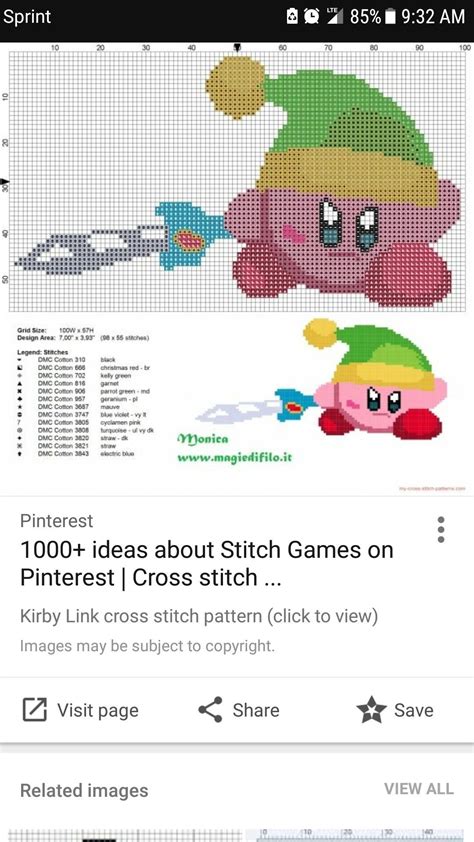
Task: Tap the Pinterest source name
Action: click(x=56, y=520)
